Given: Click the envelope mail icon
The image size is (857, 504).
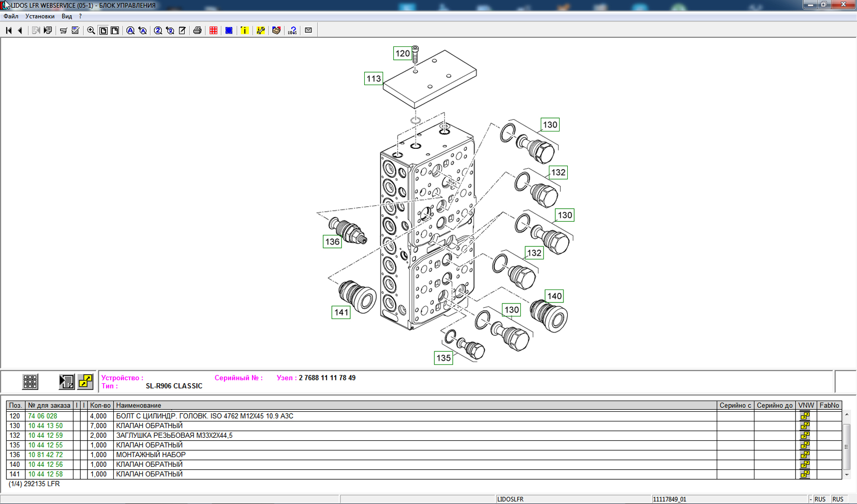Looking at the screenshot, I should click(x=309, y=30).
